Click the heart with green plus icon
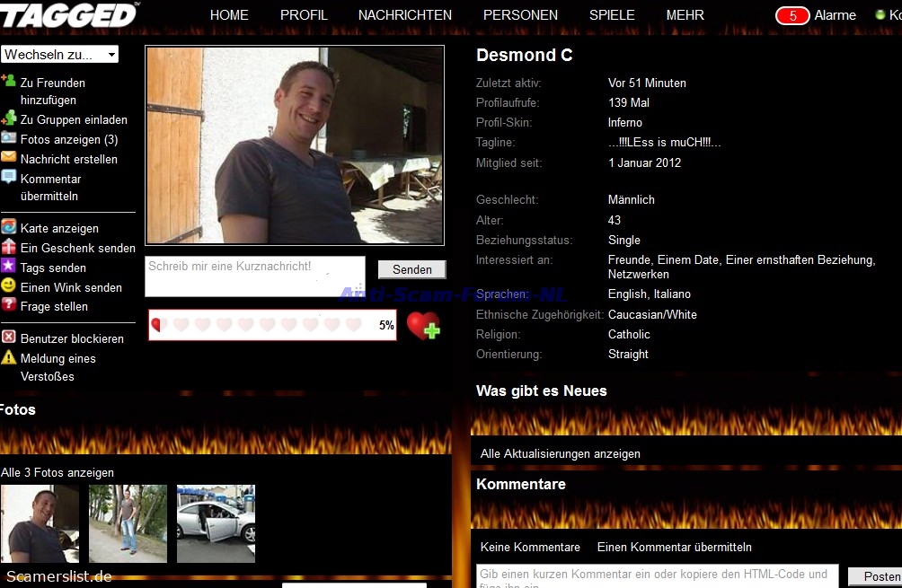902x588 pixels. coord(423,325)
